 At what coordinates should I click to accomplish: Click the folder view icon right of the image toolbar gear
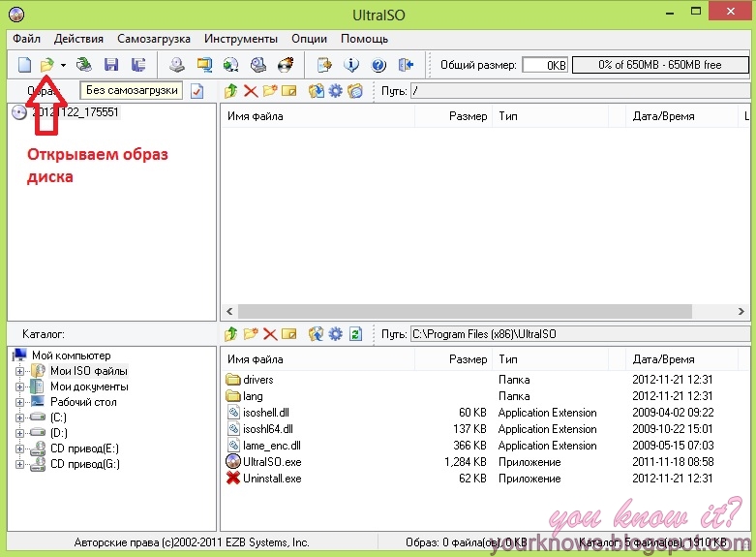355,91
